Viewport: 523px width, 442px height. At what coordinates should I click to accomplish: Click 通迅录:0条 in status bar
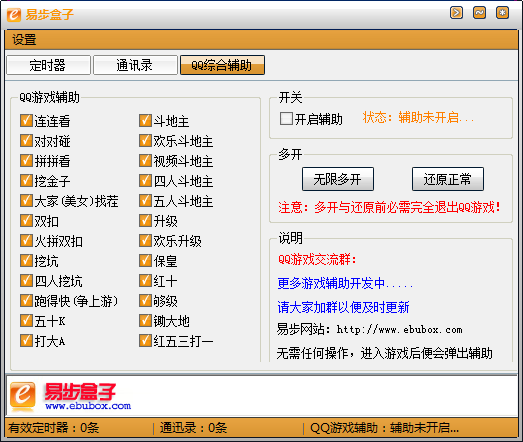[193, 428]
